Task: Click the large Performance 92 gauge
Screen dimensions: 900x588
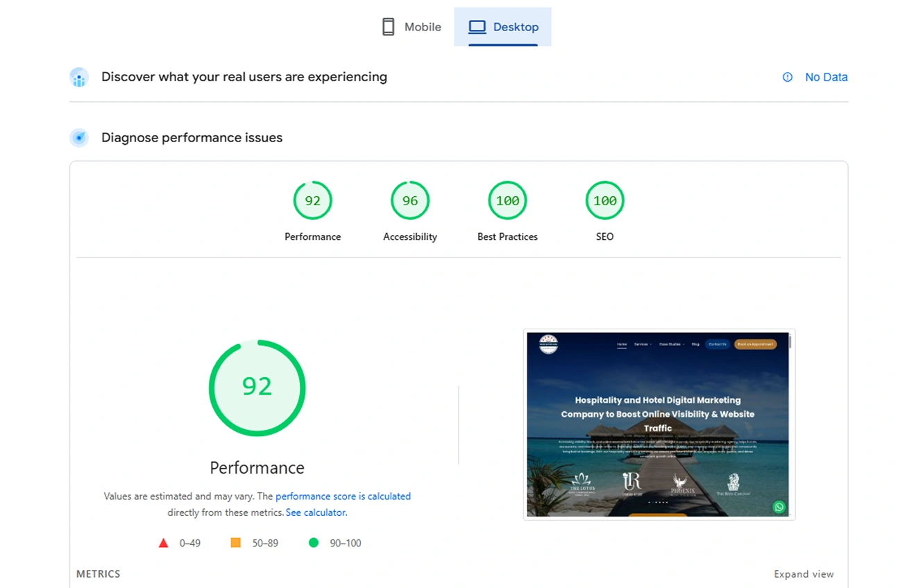Action: [x=257, y=387]
